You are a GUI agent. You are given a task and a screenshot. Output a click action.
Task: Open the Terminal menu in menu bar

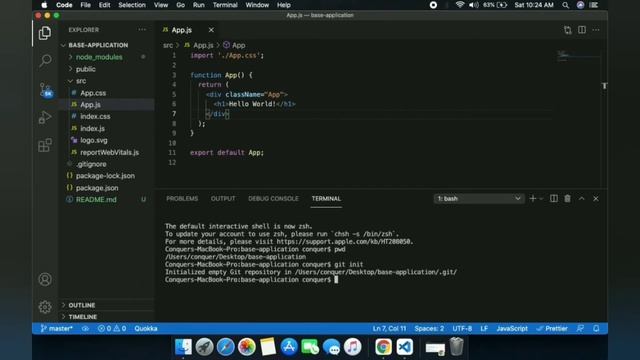(225, 5)
